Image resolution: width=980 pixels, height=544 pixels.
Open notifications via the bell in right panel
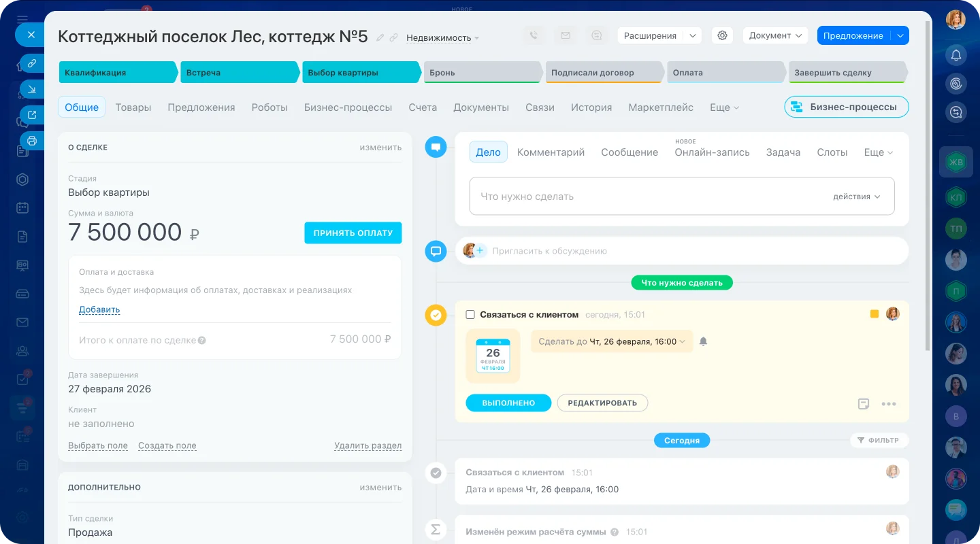point(955,53)
